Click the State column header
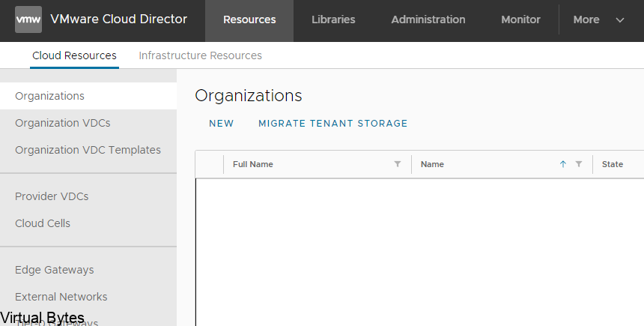Screen dimensions: 644x326 point(613,164)
